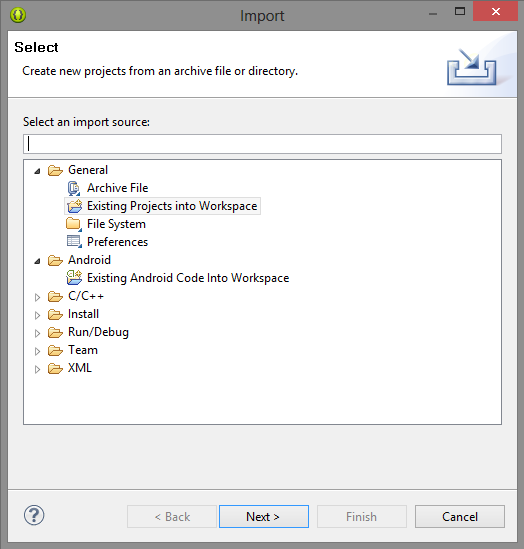Collapse the Android category
This screenshot has width=524, height=549.
pos(37,261)
